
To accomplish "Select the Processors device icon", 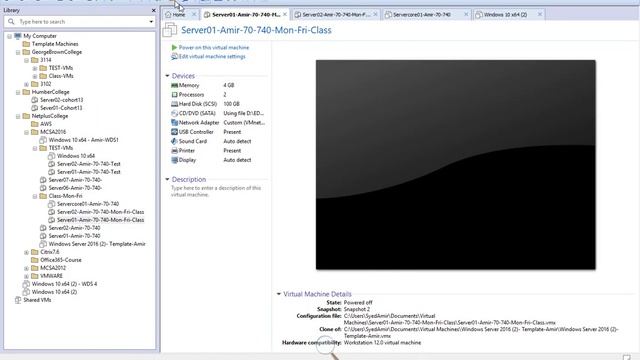I will (174, 95).
